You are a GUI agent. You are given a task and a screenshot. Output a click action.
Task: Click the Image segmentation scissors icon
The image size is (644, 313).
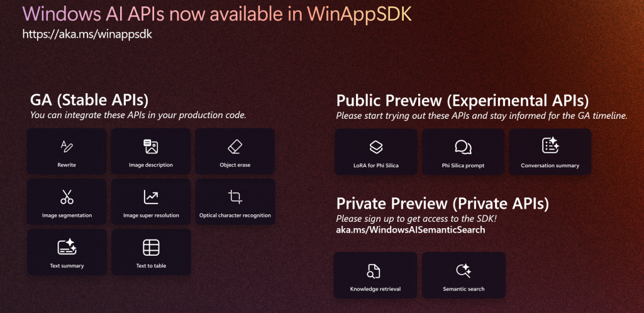(x=67, y=197)
